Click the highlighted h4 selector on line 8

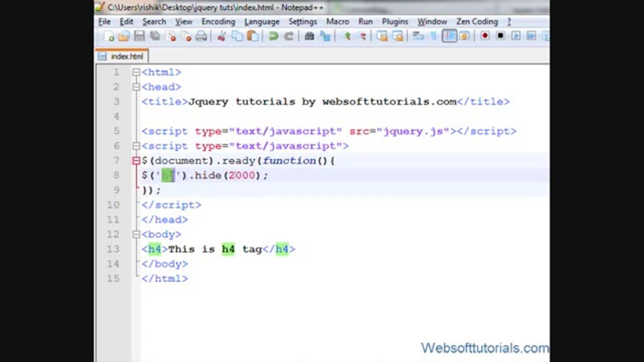(x=168, y=176)
